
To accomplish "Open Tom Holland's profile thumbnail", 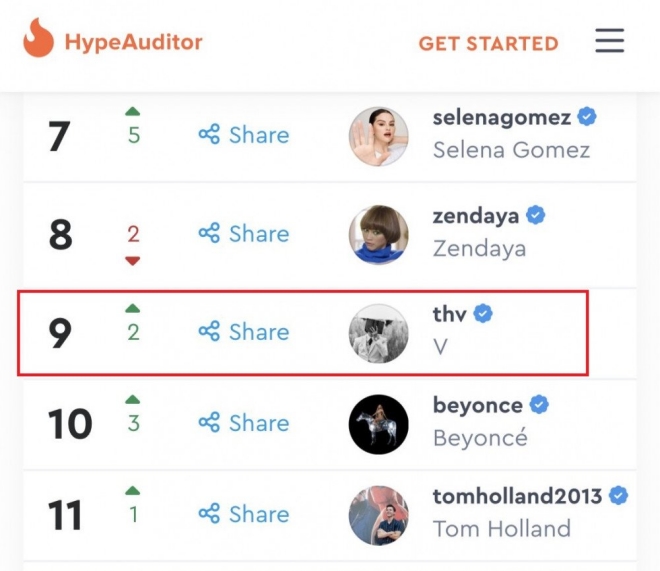I will 378,515.
